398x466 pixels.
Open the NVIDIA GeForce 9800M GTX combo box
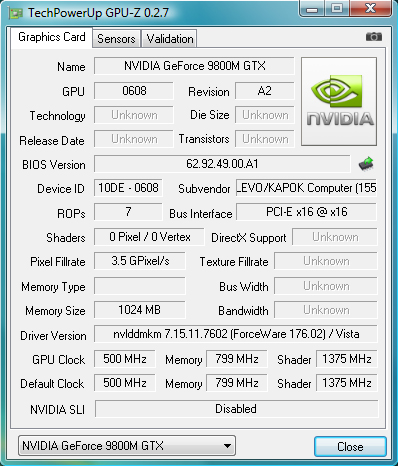tap(127, 446)
